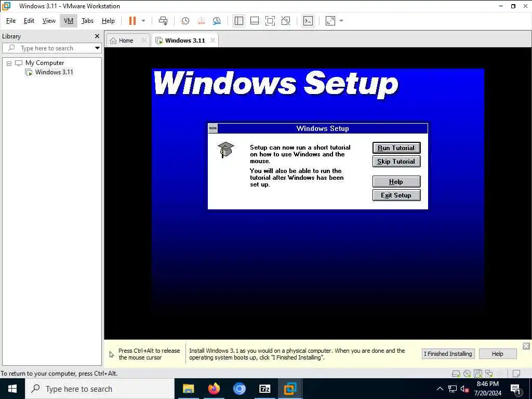Select My Computer in the library tree
This screenshot has height=399, width=532.
click(45, 63)
